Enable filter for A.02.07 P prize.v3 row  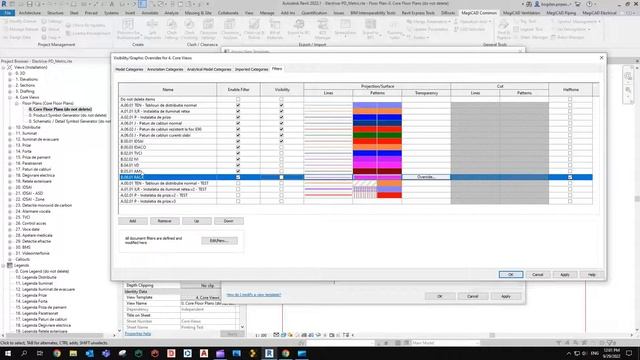tap(238, 201)
